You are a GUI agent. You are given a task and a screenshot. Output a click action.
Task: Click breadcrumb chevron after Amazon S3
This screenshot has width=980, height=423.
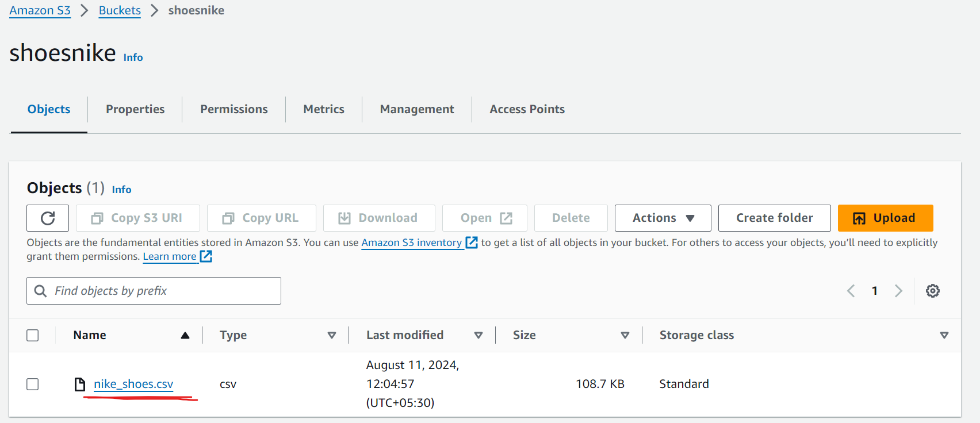[x=85, y=10]
